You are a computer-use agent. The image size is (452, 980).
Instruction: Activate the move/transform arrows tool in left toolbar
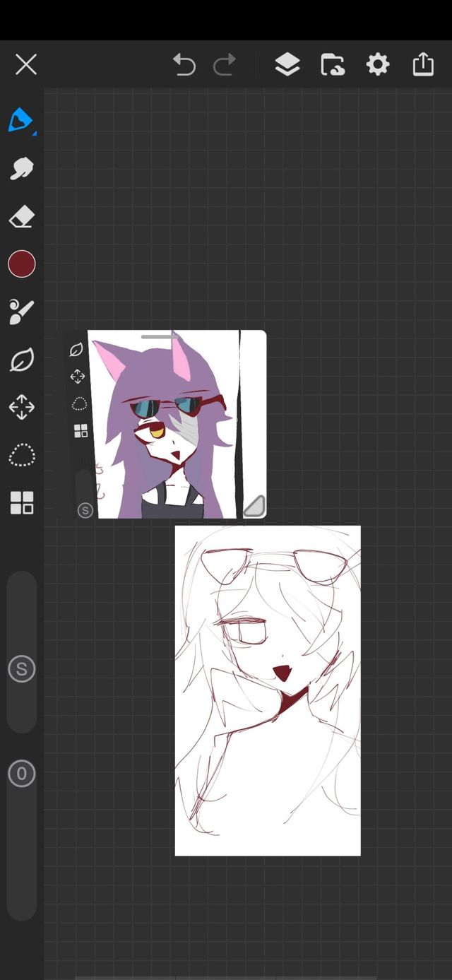click(21, 408)
